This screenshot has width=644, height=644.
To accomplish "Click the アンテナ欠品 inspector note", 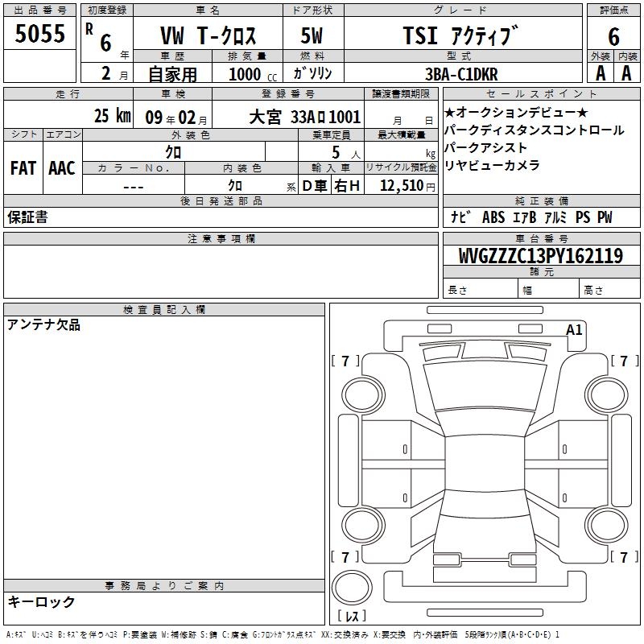I will pyautogui.click(x=44, y=325).
